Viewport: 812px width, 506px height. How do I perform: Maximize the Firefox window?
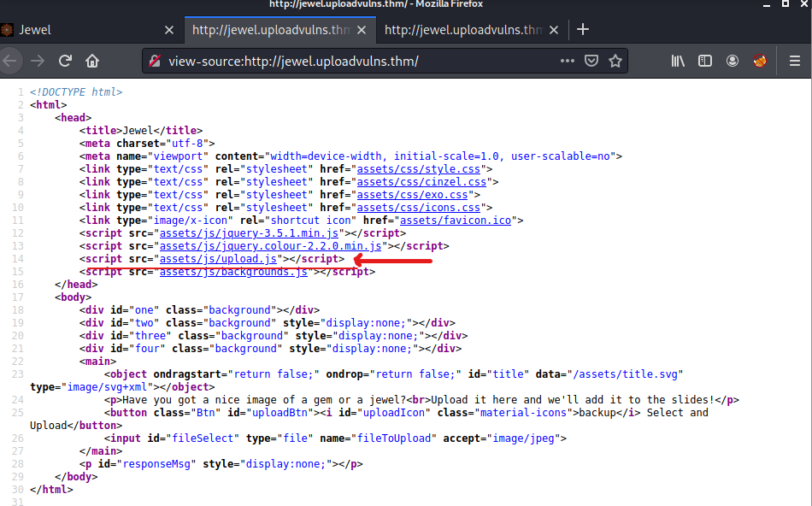[x=786, y=3]
